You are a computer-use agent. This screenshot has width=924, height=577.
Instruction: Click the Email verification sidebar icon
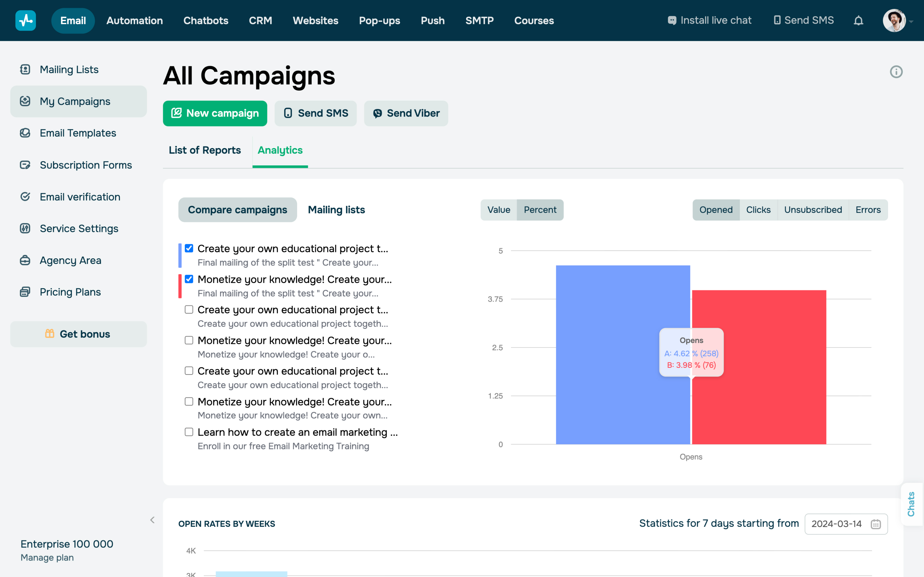pos(25,196)
